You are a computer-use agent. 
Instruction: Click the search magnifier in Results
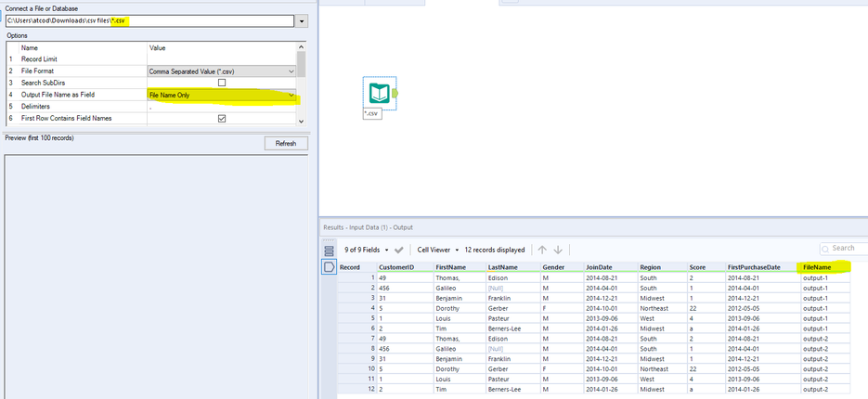pyautogui.click(x=826, y=249)
